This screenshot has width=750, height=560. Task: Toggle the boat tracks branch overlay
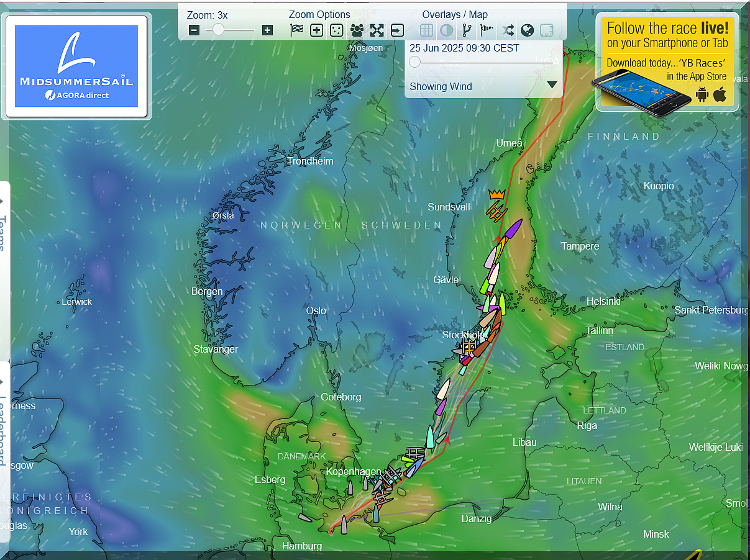(x=467, y=30)
